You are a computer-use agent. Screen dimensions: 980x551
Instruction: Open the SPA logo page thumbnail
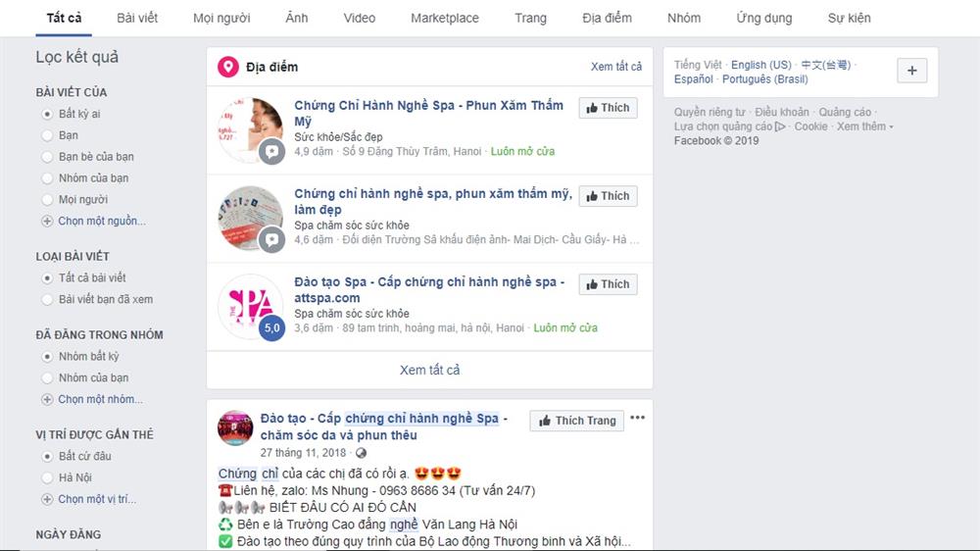[x=250, y=307]
